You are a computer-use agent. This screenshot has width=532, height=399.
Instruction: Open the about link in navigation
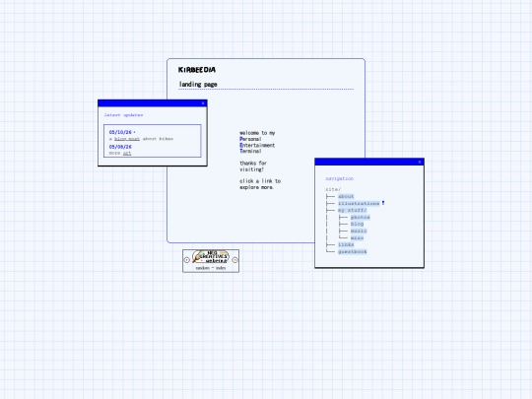point(346,196)
